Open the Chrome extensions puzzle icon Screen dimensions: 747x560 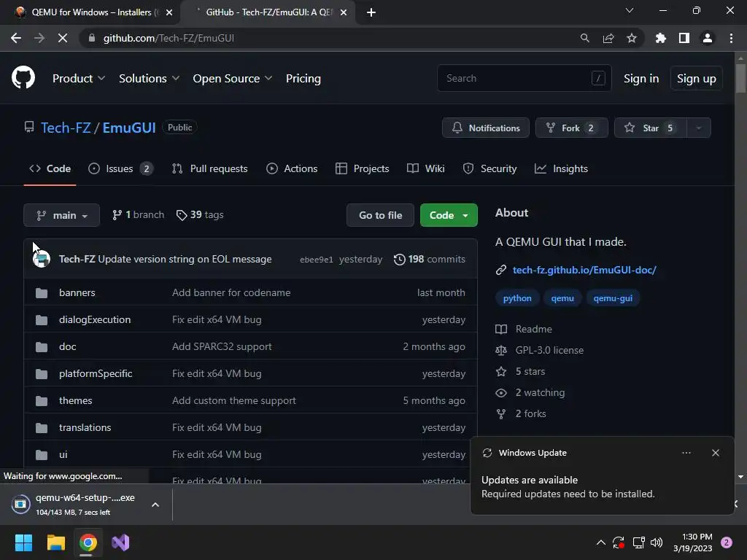[661, 38]
